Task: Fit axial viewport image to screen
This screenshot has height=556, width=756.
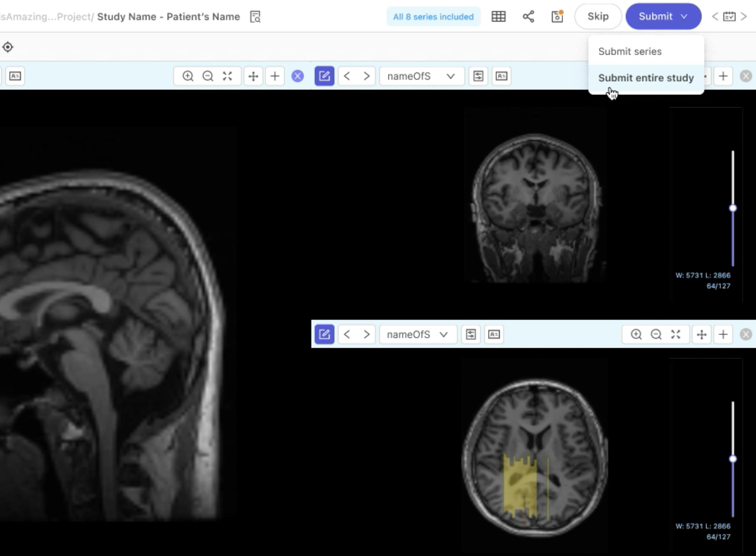Action: click(676, 334)
